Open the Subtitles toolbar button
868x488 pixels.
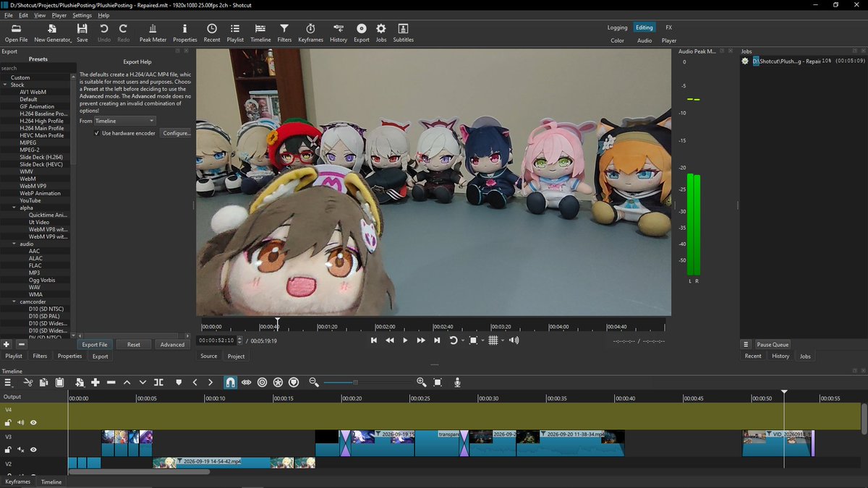[x=403, y=33]
